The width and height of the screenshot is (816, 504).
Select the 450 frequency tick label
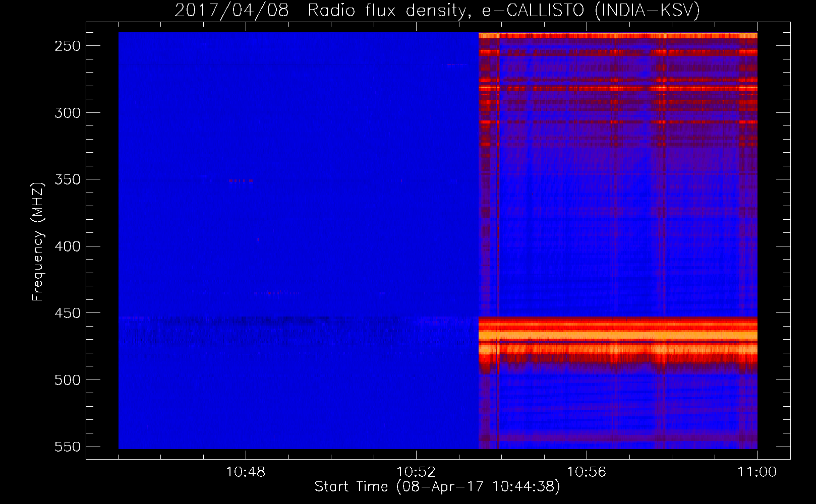(68, 313)
